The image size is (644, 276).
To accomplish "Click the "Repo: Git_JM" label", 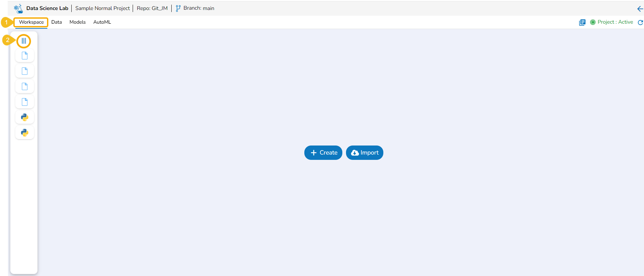I will [x=152, y=8].
